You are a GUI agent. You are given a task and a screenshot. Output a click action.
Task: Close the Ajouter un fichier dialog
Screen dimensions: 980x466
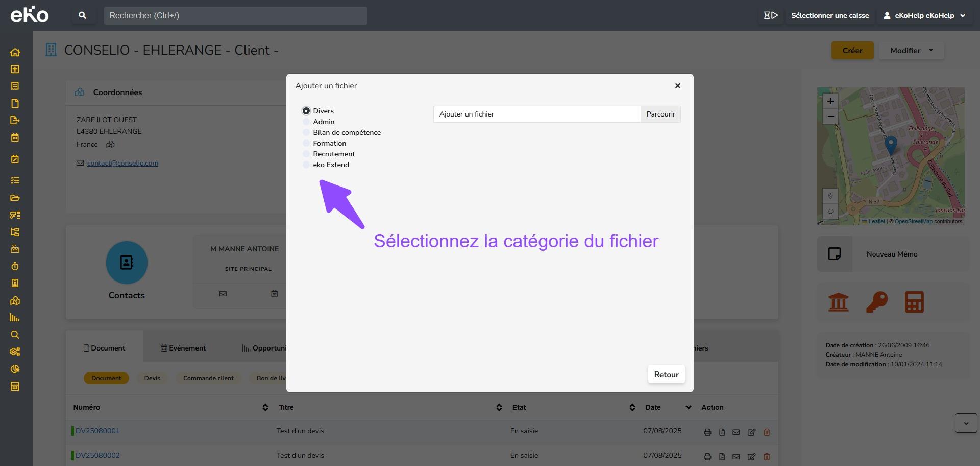pos(677,86)
